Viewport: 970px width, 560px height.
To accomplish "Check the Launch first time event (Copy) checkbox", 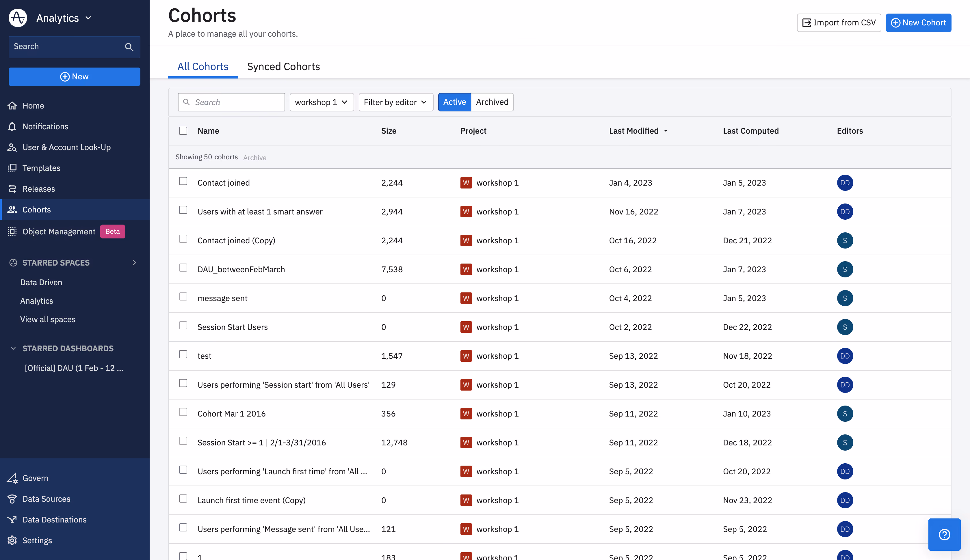I will point(183,499).
